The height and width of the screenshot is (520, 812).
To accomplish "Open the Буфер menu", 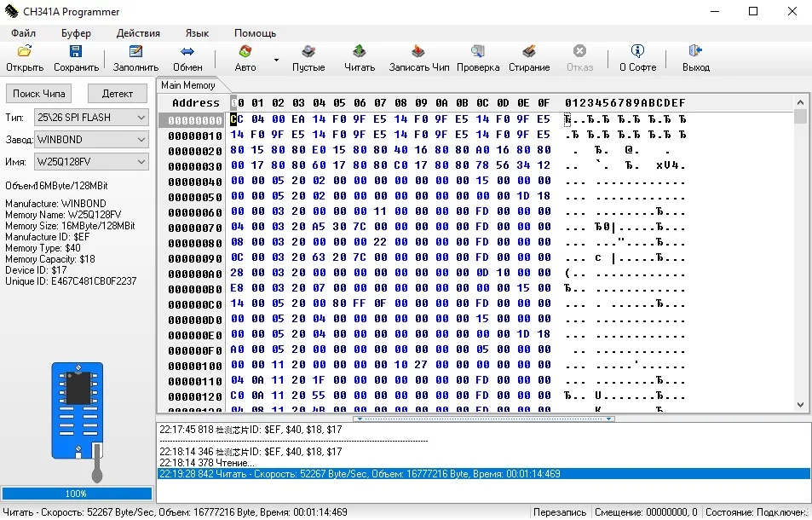I will tap(76, 33).
